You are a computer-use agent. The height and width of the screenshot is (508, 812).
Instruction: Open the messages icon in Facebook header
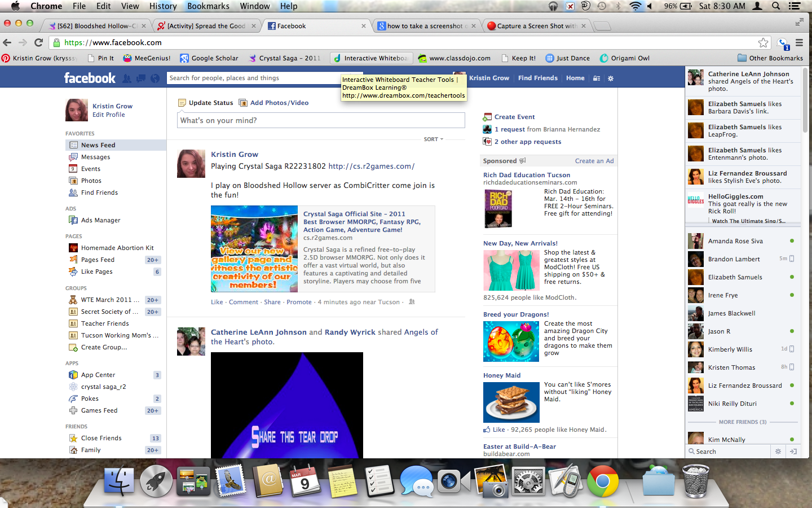pos(141,78)
